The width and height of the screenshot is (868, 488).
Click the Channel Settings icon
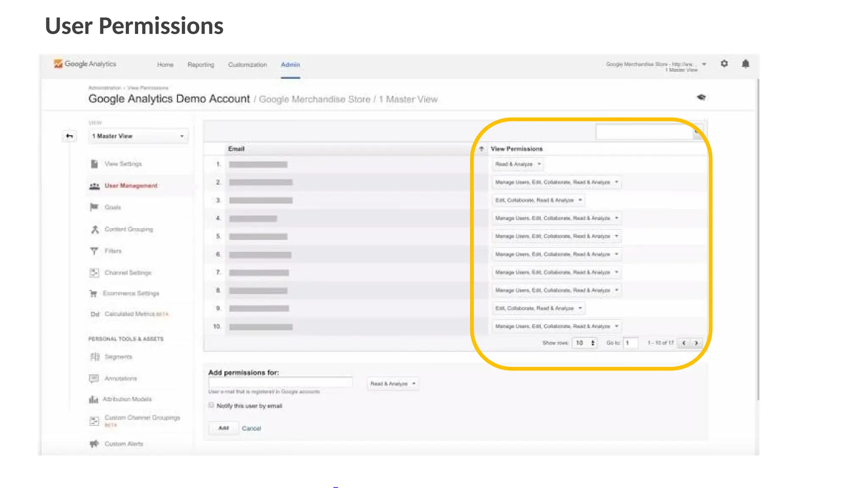[x=94, y=272]
